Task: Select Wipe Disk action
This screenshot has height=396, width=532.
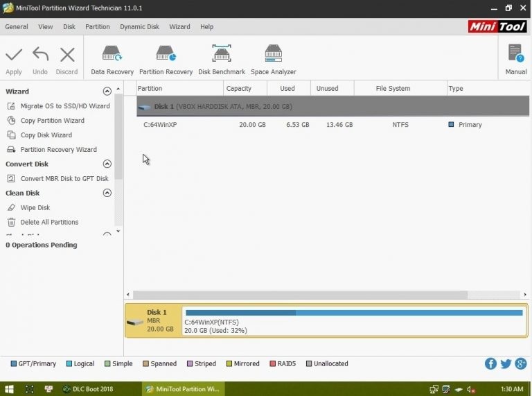Action: (28, 207)
